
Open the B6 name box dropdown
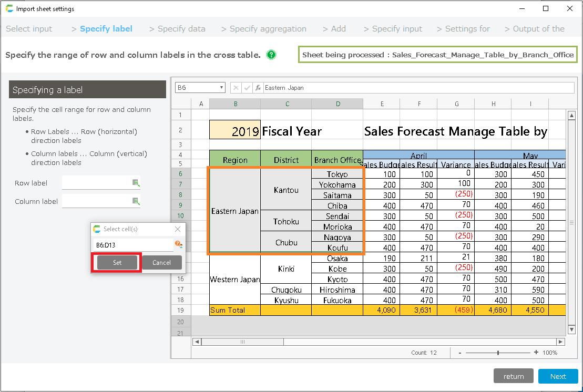point(222,88)
